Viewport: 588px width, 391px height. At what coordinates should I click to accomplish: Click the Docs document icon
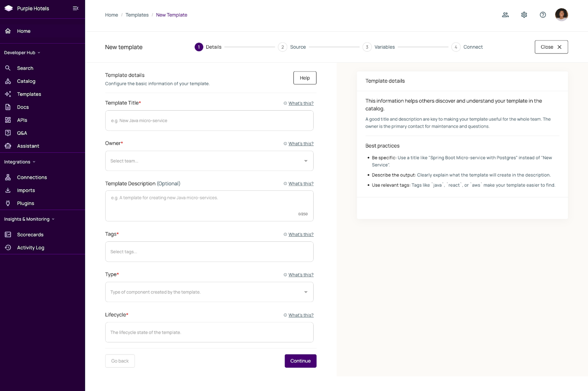(8, 107)
